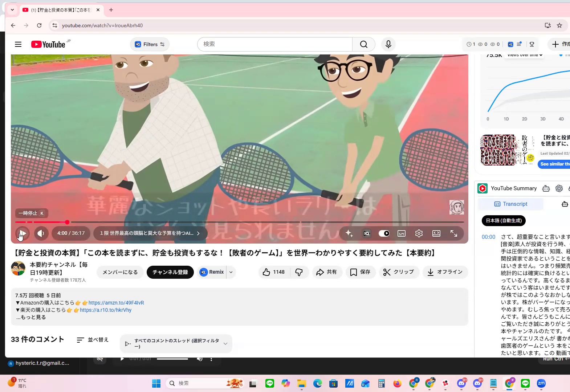
Task: Click the browser back arrow
Action: coord(13,25)
